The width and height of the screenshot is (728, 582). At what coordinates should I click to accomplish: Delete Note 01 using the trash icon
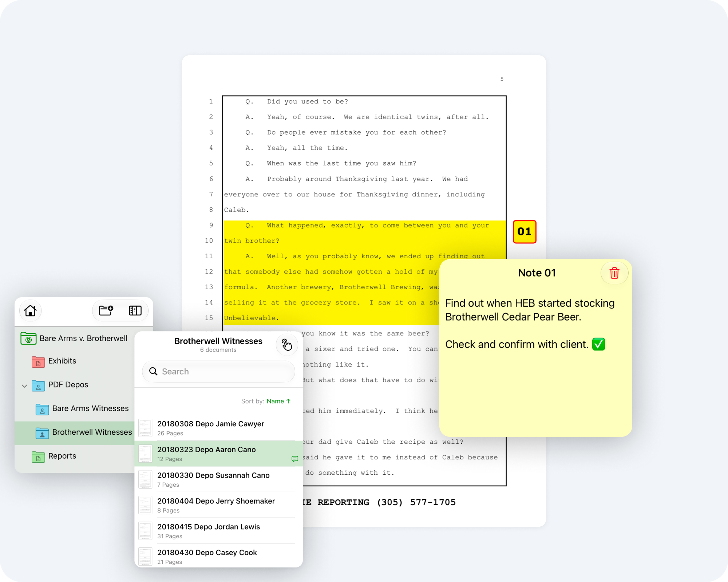pos(614,273)
